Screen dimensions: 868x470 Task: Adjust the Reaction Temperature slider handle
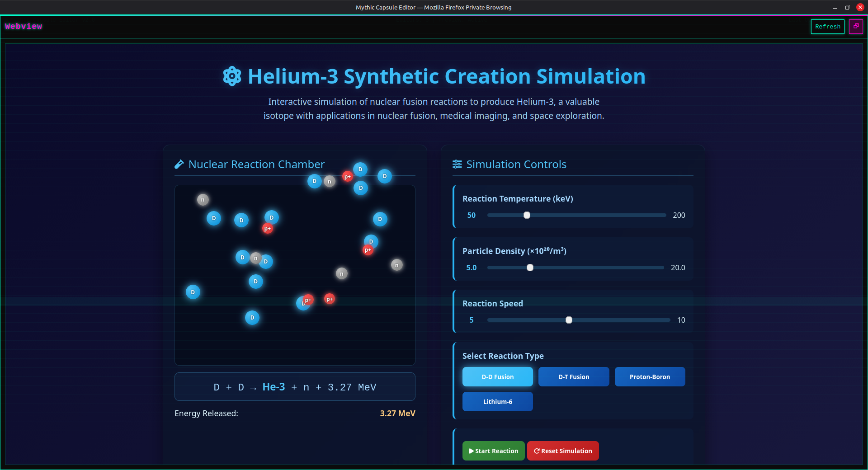[526, 216]
